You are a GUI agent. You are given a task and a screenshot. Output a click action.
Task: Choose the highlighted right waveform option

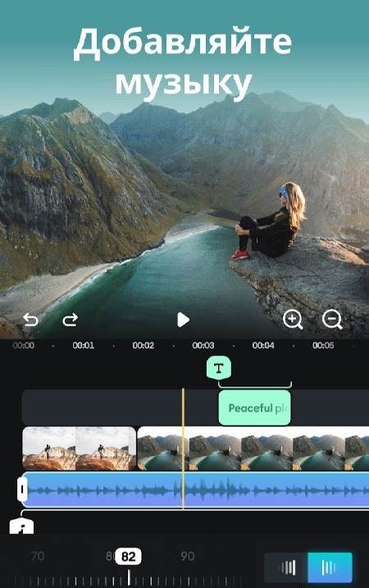coord(330,568)
